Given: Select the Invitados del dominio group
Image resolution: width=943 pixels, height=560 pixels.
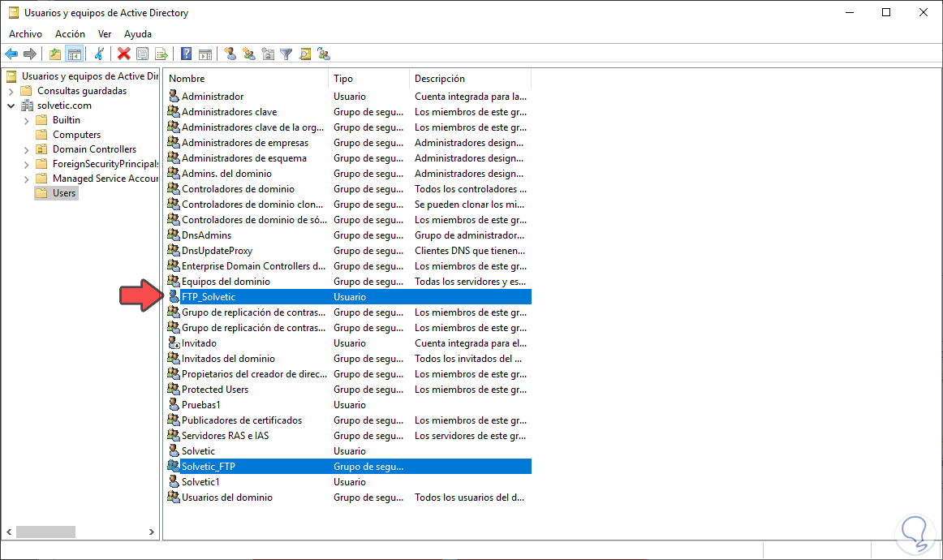Looking at the screenshot, I should tap(347, 359).
